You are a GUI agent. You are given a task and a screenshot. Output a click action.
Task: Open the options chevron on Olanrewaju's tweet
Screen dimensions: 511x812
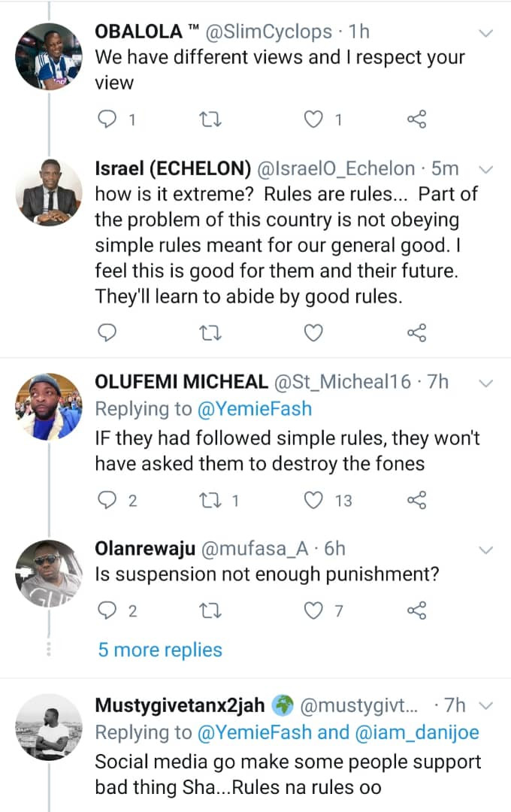click(x=486, y=548)
